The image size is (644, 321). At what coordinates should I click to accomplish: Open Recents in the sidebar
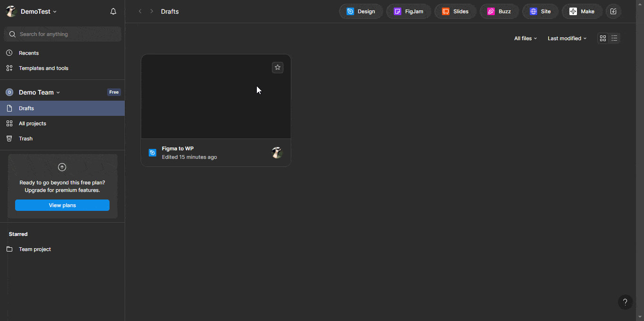pos(62,53)
